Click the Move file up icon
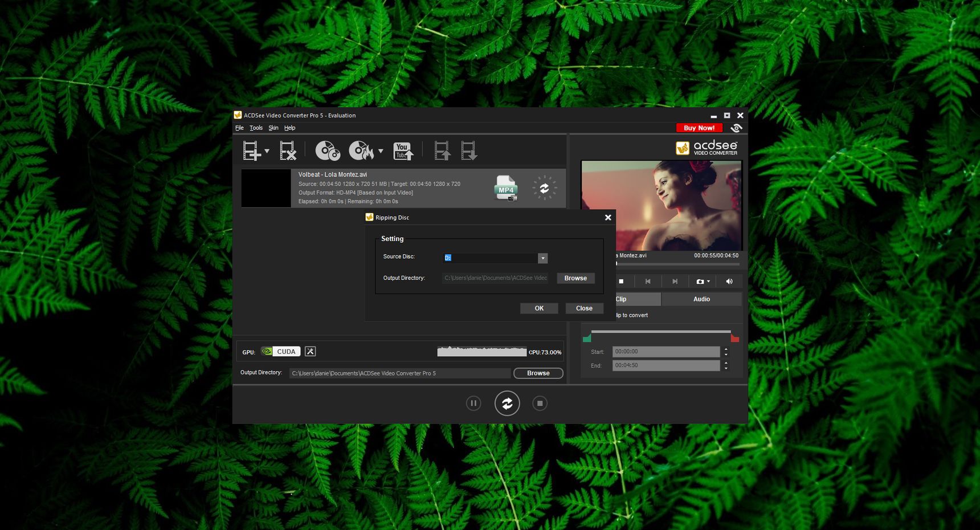 pyautogui.click(x=442, y=150)
